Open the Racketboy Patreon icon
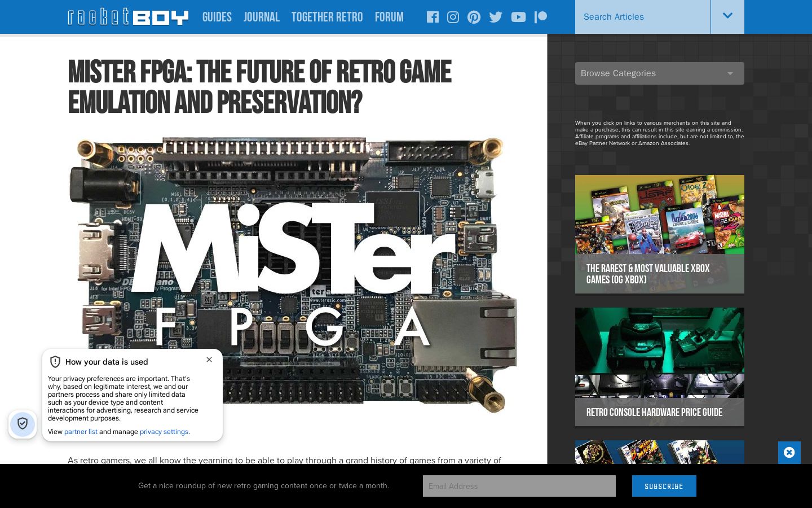The image size is (812, 508). click(x=541, y=17)
